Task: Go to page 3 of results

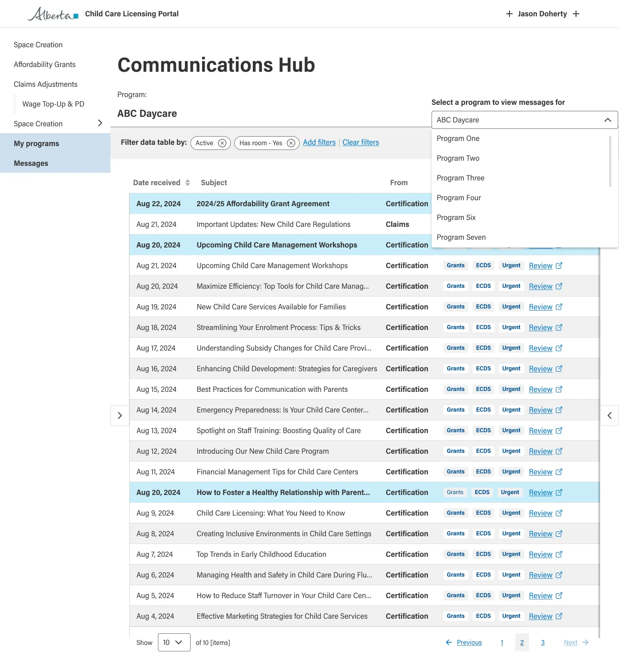Action: click(542, 642)
